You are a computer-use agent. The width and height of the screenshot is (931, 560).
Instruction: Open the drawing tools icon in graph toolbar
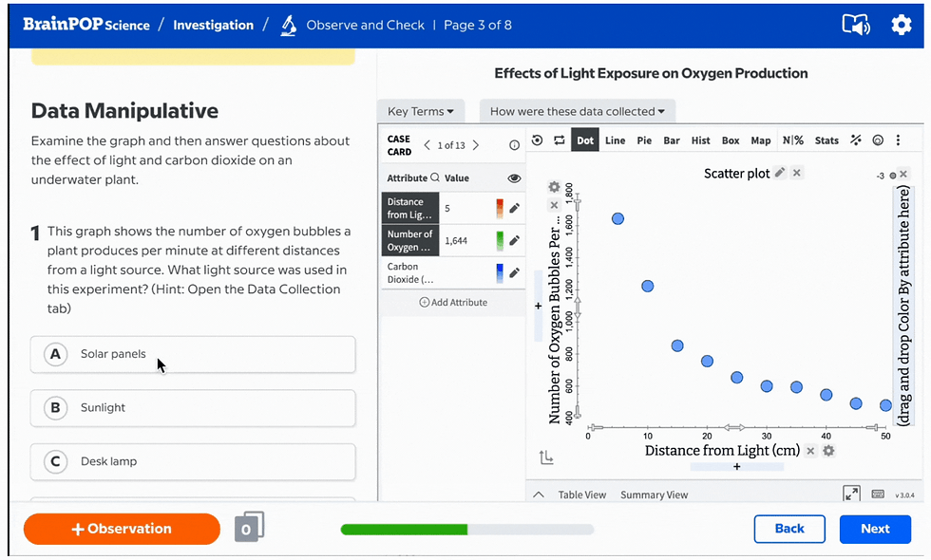(856, 140)
